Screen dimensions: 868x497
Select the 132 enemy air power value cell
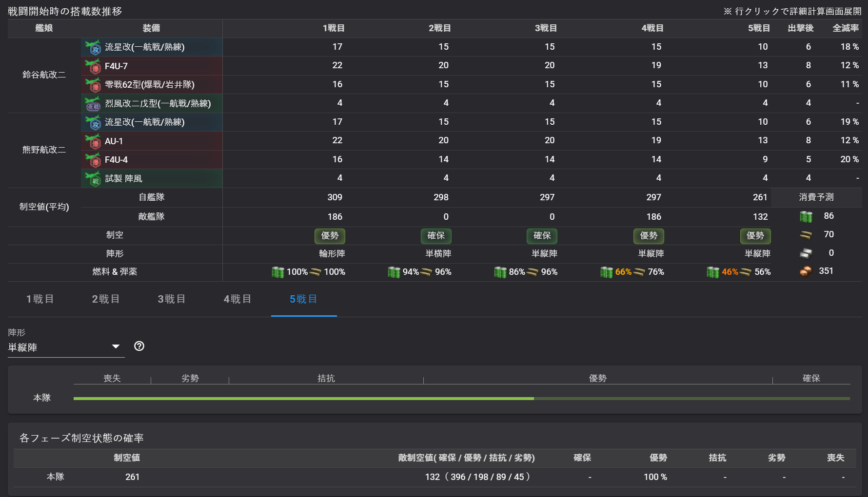click(433, 477)
